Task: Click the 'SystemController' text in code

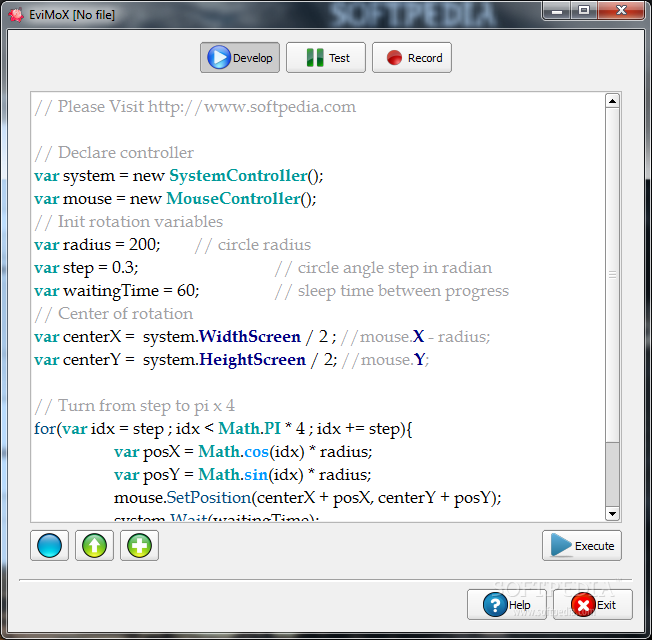Action: click(238, 175)
